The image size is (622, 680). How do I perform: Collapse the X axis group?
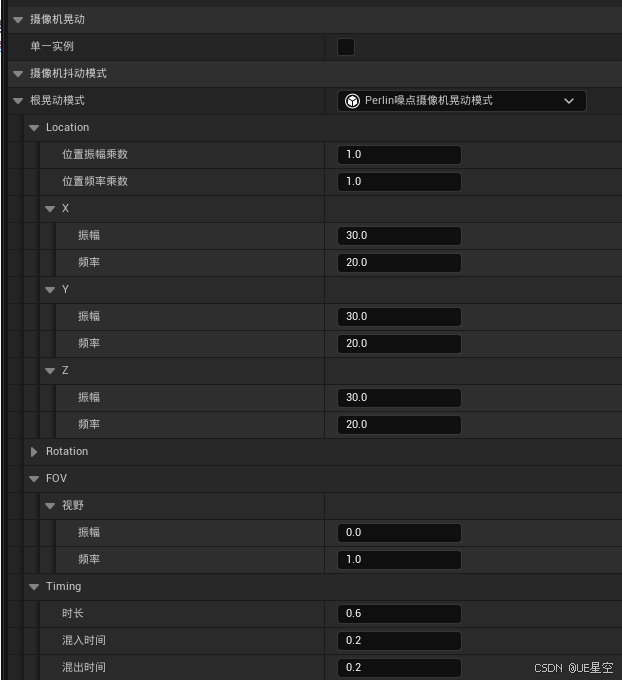[50, 209]
